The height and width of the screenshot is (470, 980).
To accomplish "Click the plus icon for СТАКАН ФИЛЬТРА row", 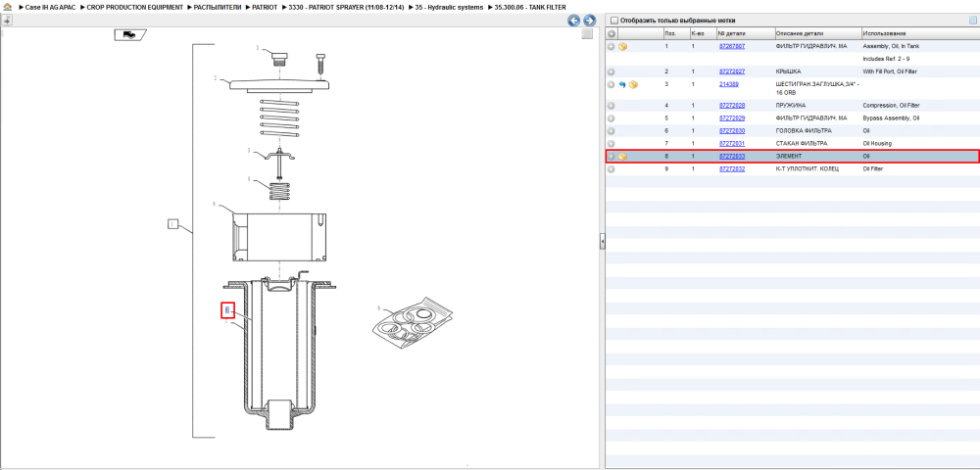I will (612, 144).
